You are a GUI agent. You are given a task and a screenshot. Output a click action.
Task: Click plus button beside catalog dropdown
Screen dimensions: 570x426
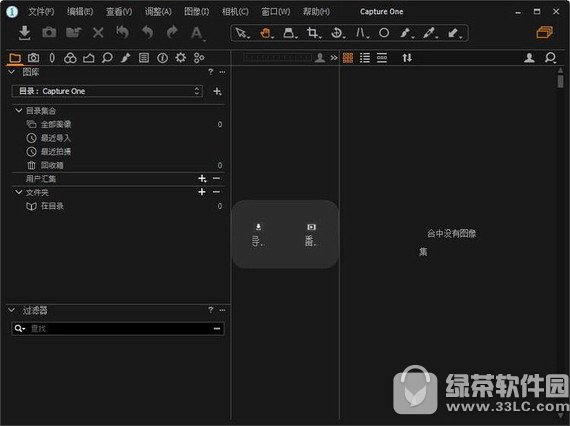pyautogui.click(x=217, y=91)
